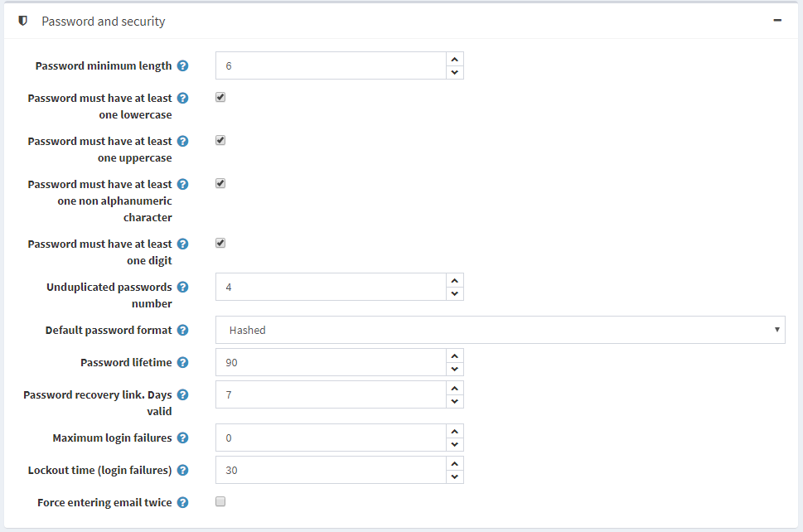Click help icon beside Default password format
This screenshot has height=532, width=803.
click(x=183, y=330)
